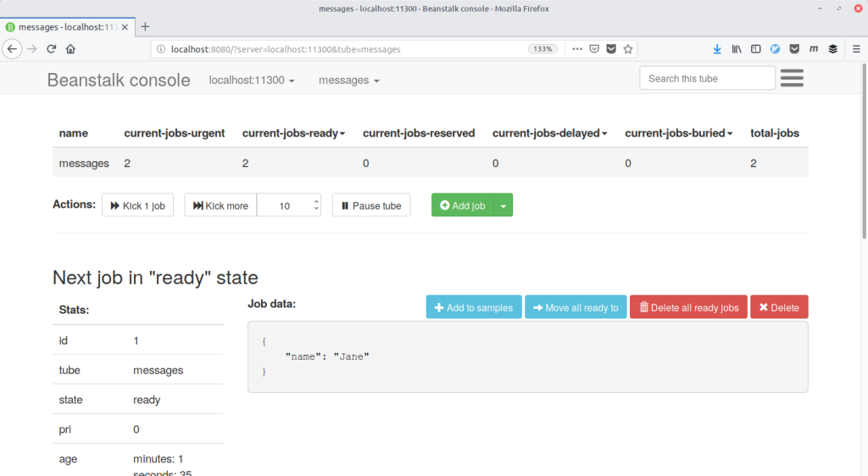Open a new browser tab
868x476 pixels.
click(145, 26)
